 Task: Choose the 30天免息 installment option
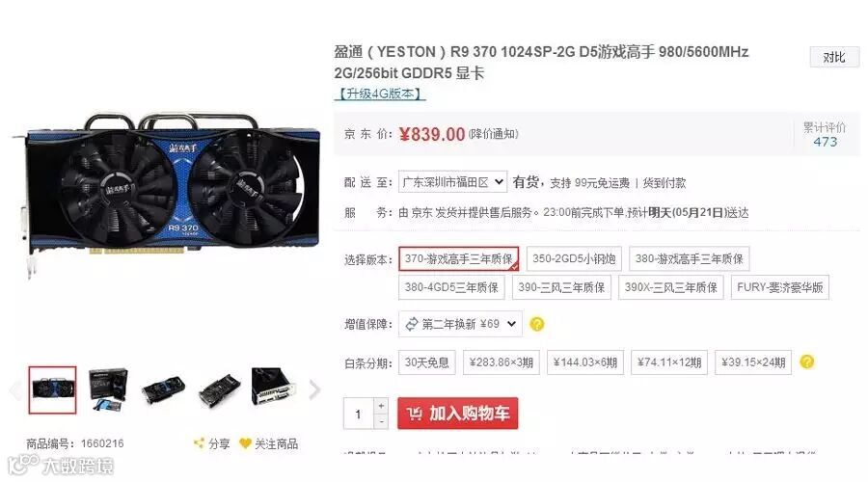pyautogui.click(x=427, y=362)
